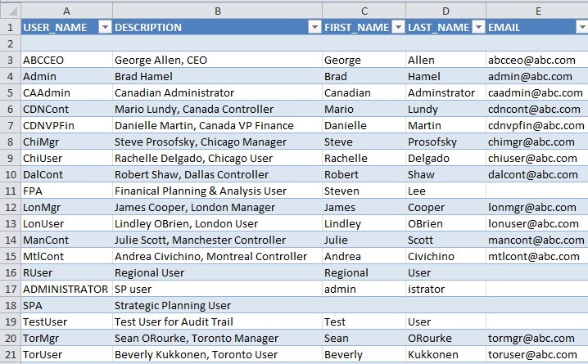Select column E header
This screenshot has height=364, width=588.
click(x=536, y=10)
